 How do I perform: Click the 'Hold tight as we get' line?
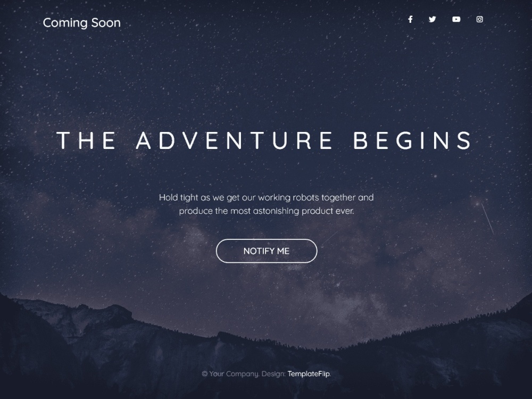tap(267, 197)
